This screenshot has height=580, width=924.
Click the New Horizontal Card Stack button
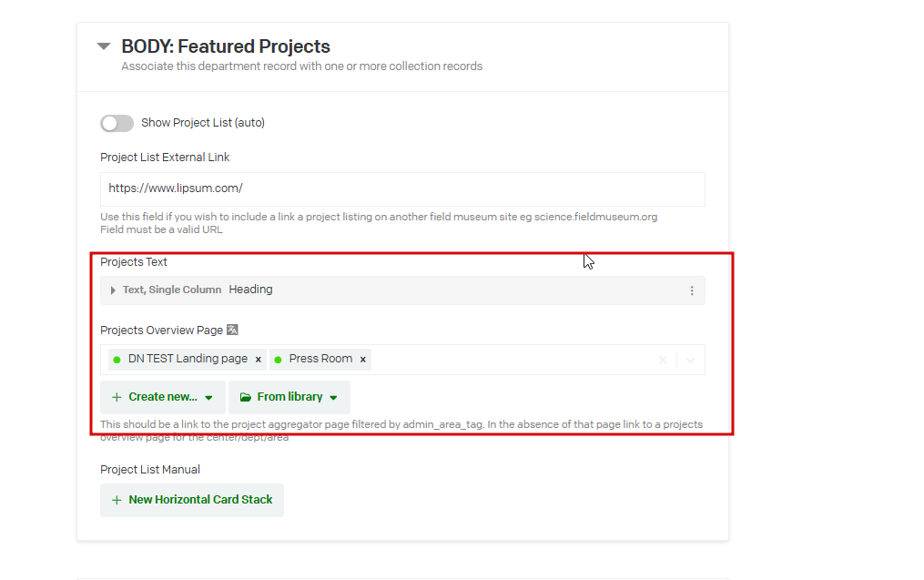pyautogui.click(x=192, y=500)
